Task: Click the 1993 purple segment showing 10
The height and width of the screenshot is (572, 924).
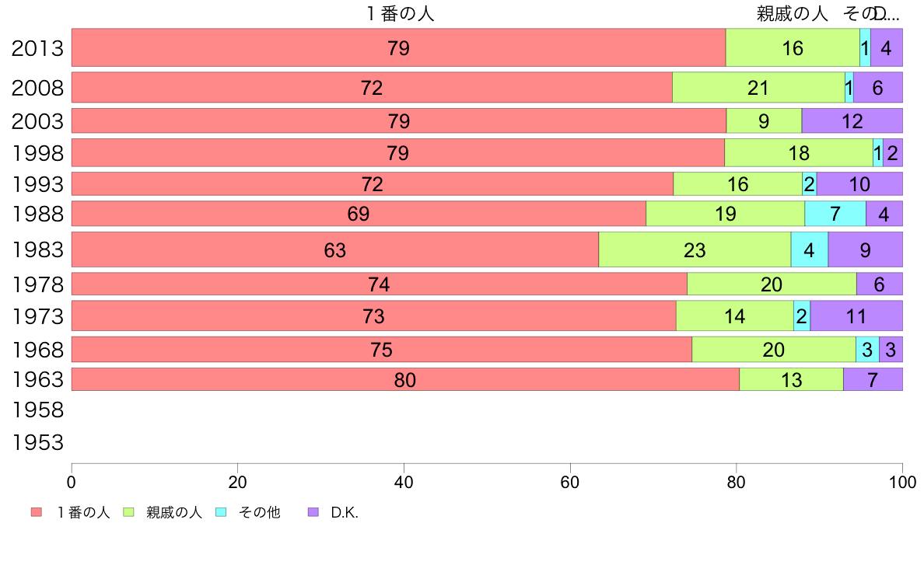Action: pos(859,184)
